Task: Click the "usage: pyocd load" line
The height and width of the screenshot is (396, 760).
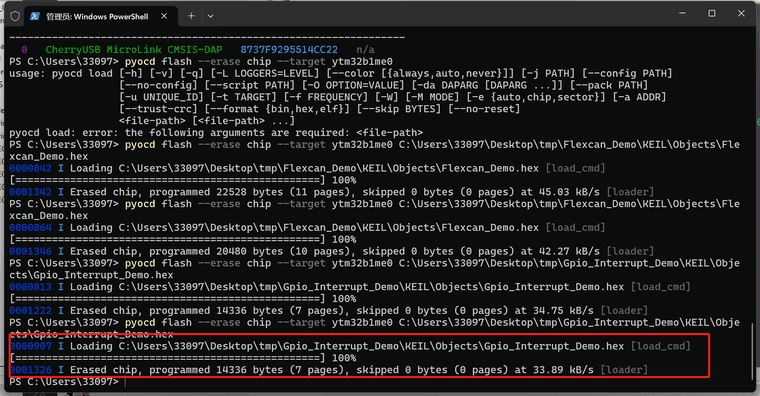Action: pos(341,73)
